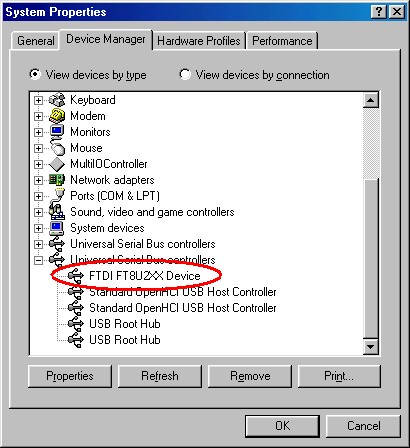Select the first USB Root Hub entry

[x=125, y=324]
